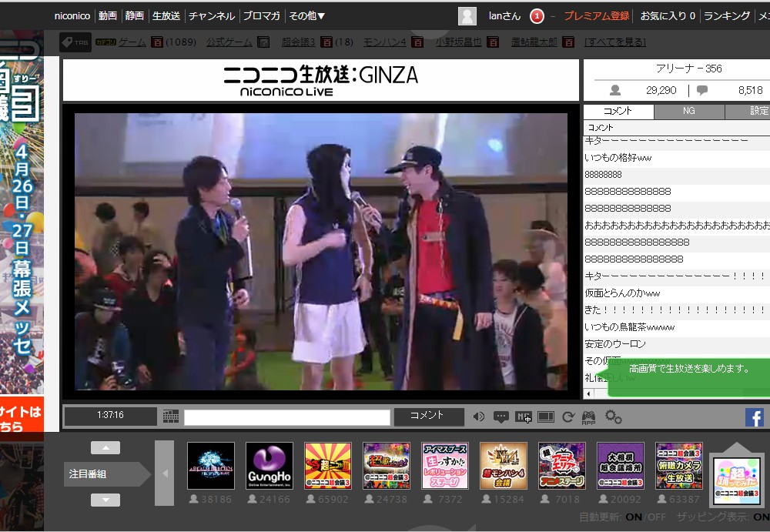The width and height of the screenshot is (770, 532).
Task: Click the プレミアム登録 link
Action: 596,15
